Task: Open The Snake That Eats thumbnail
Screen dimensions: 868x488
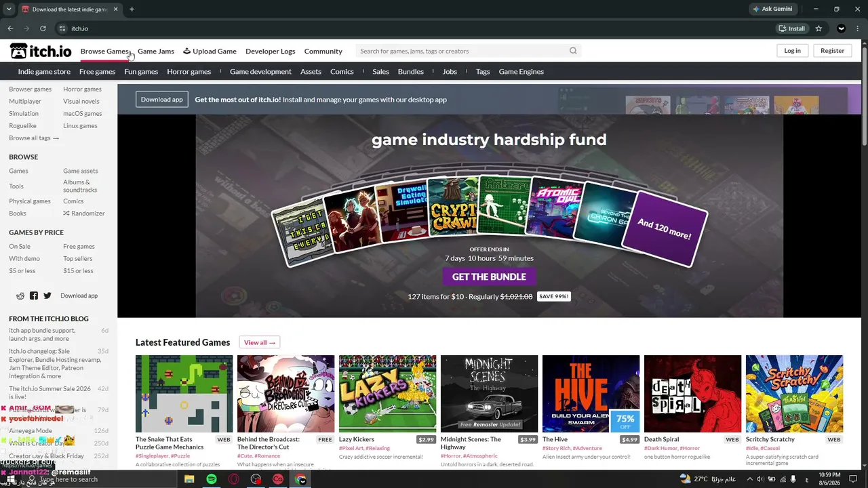Action: pyautogui.click(x=184, y=394)
